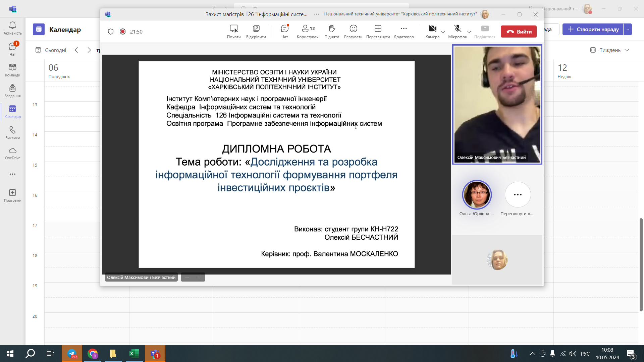Open the Reactions (Реагувати) smiley

(x=353, y=29)
